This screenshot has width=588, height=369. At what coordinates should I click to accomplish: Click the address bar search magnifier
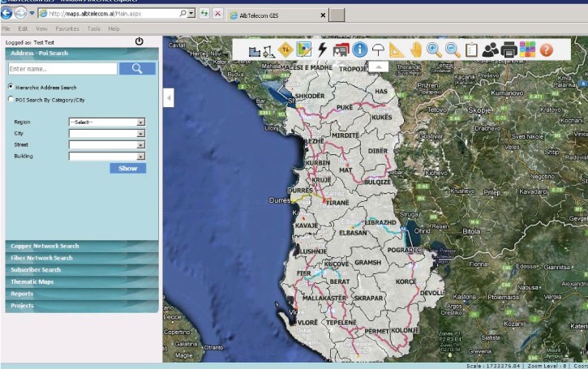[182, 14]
